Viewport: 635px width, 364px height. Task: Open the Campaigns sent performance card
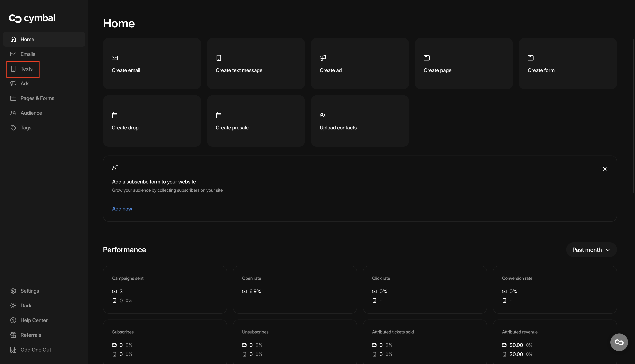[165, 290]
